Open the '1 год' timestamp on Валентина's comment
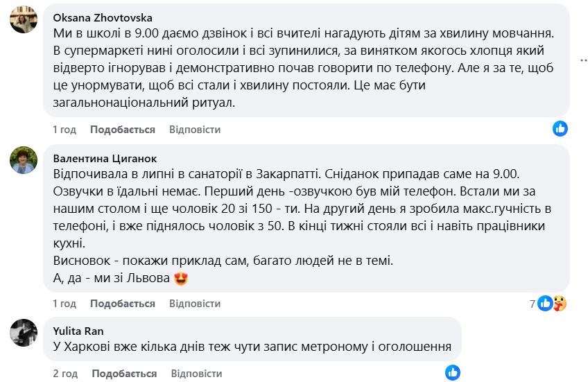This screenshot has height=382, width=588. coord(64,304)
